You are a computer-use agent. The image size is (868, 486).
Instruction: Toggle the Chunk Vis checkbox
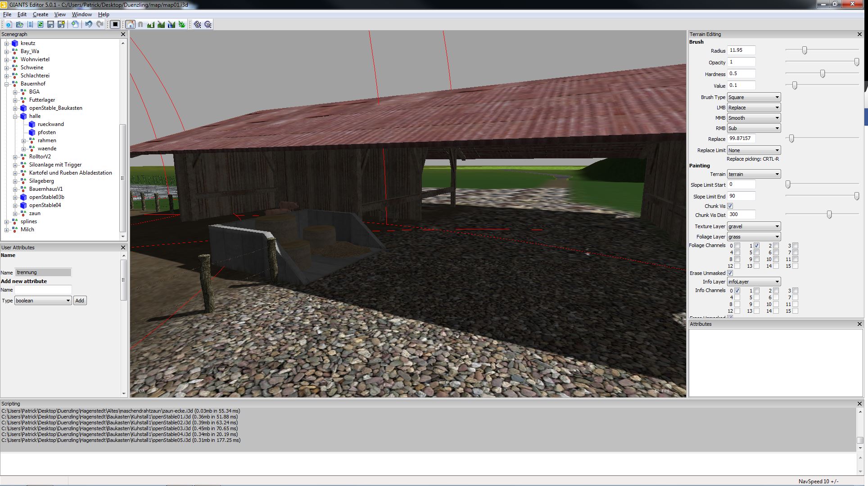click(730, 206)
